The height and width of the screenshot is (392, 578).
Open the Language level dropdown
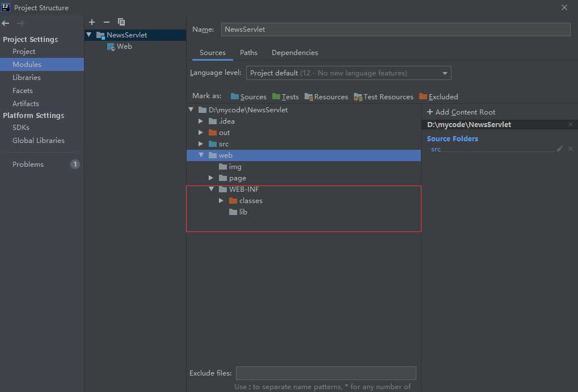349,73
